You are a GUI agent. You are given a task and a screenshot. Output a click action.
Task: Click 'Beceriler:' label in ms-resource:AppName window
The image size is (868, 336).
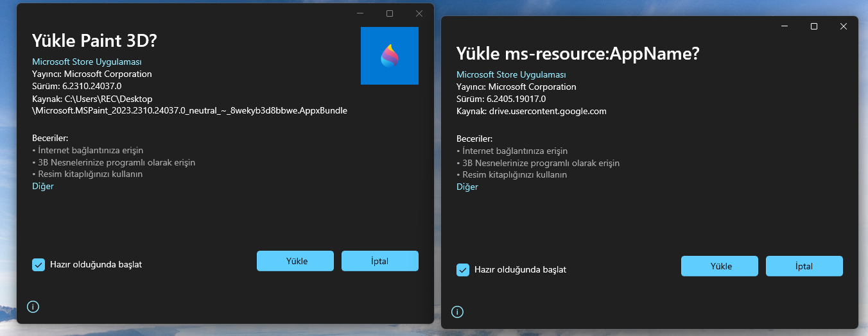pyautogui.click(x=474, y=139)
